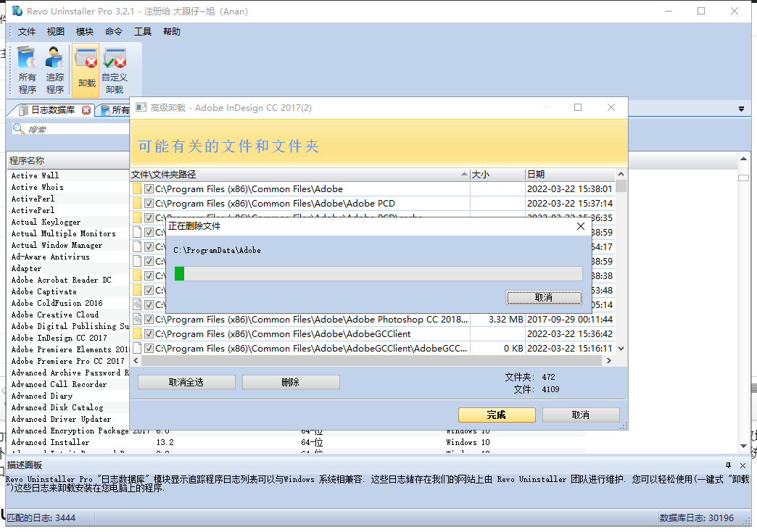Click 删除 delete button

pos(291,383)
